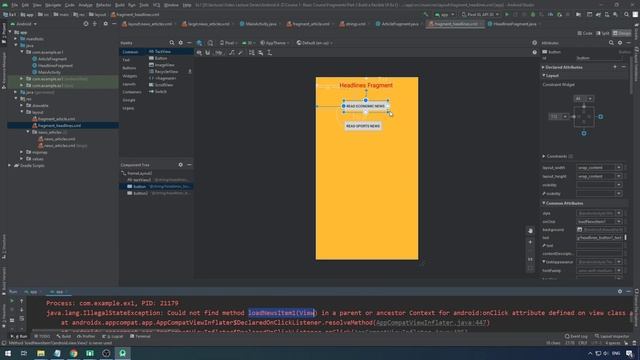640x360 pixels.
Task: Click right constraint anchor circle in widget
Action: pos(600,117)
